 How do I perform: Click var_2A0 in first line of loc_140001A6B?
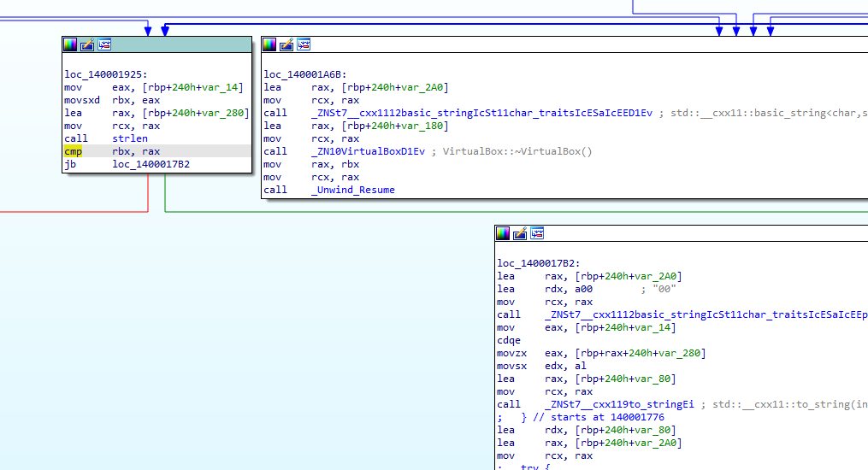423,87
